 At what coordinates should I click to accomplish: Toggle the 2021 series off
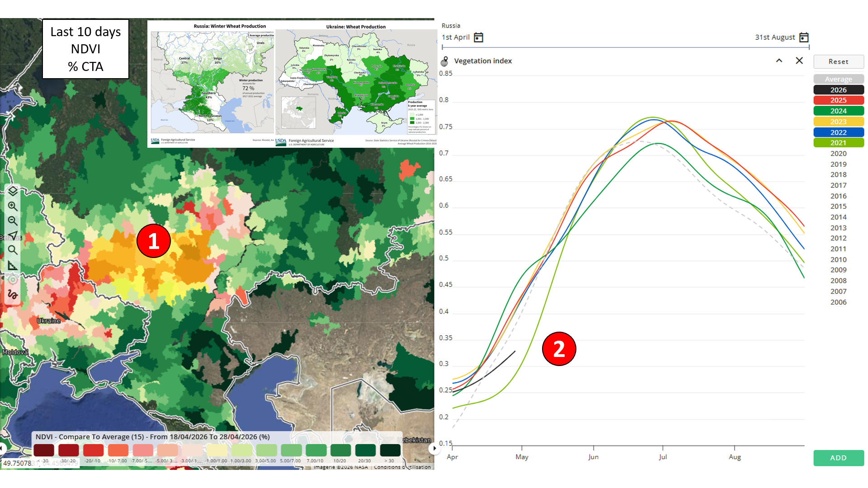click(x=838, y=143)
